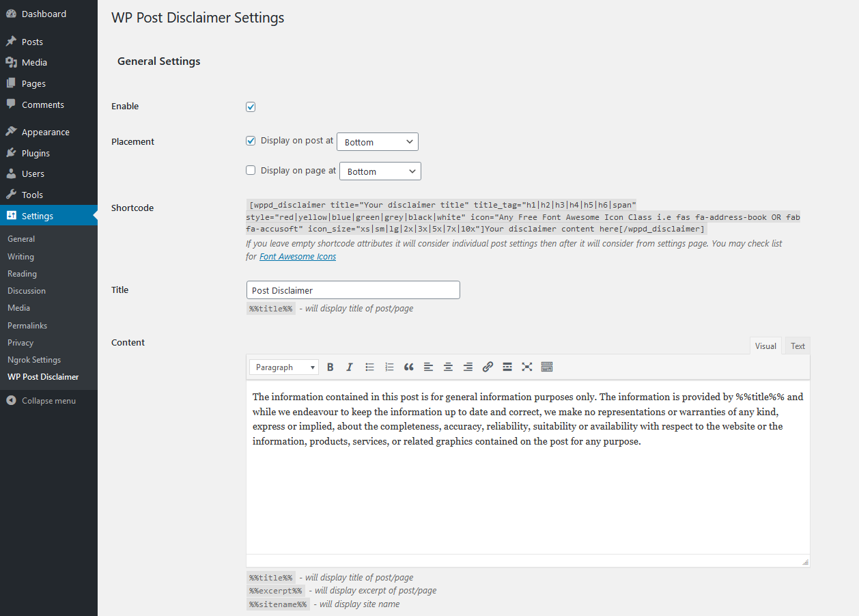Select Ngrok Settings submenu item
Screen dimensions: 859x616
coord(34,360)
